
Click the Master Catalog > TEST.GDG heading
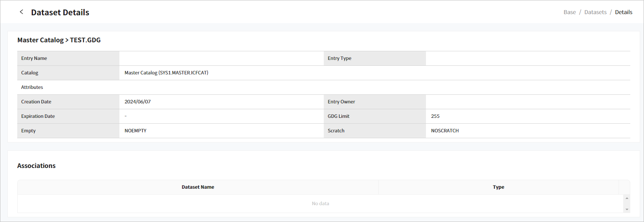pyautogui.click(x=59, y=40)
